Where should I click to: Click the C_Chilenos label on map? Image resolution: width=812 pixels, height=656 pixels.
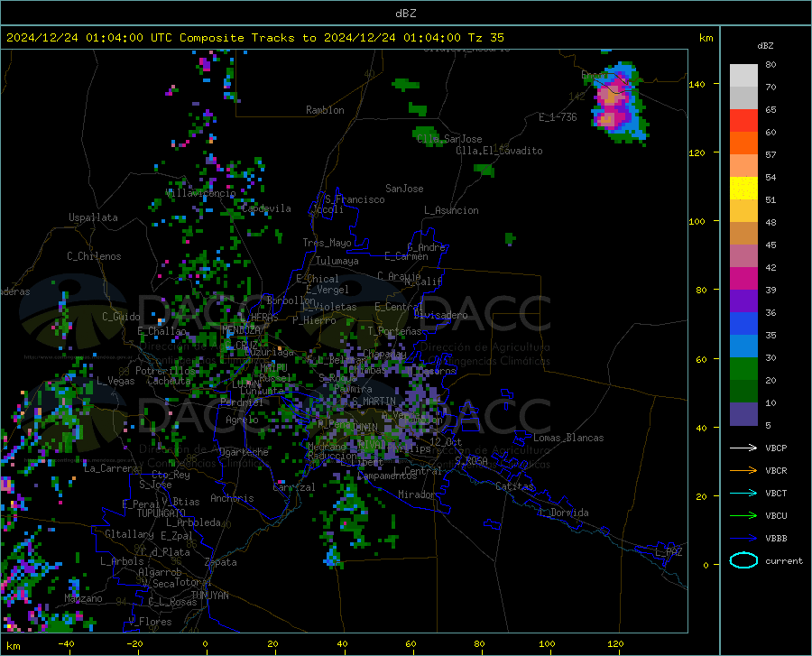coord(94,256)
